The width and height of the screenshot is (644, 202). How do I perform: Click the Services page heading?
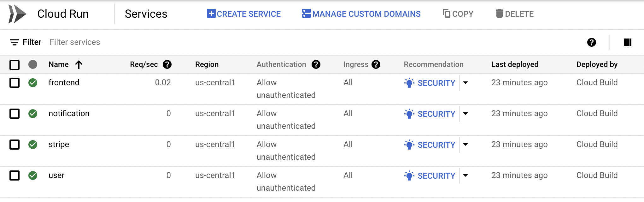[146, 14]
